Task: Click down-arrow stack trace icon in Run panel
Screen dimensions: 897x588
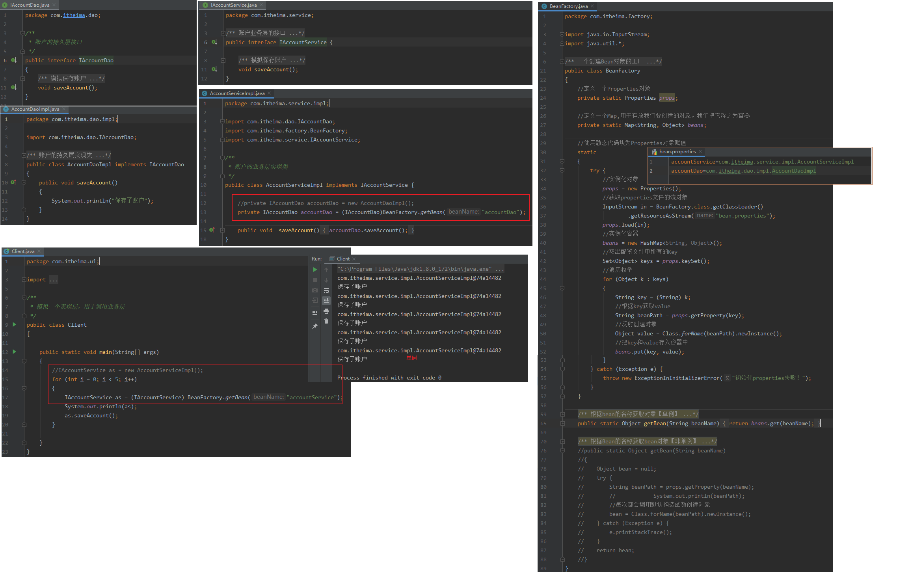Action: 326,280
